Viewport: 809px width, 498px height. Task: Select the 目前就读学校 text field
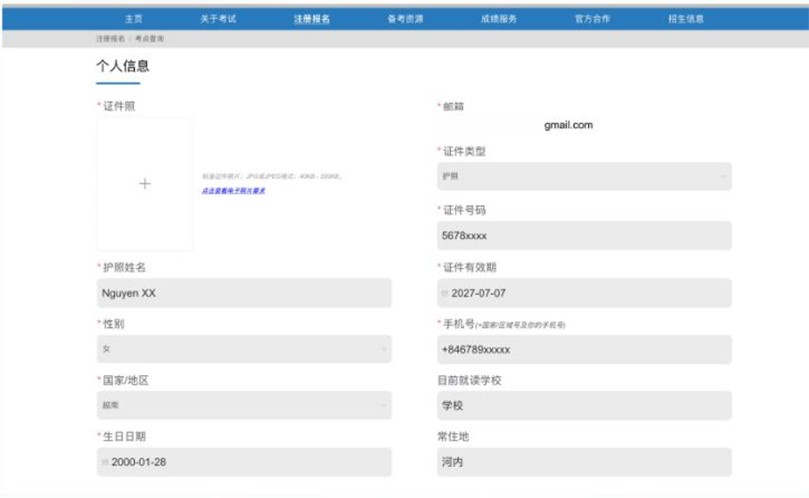tap(584, 406)
